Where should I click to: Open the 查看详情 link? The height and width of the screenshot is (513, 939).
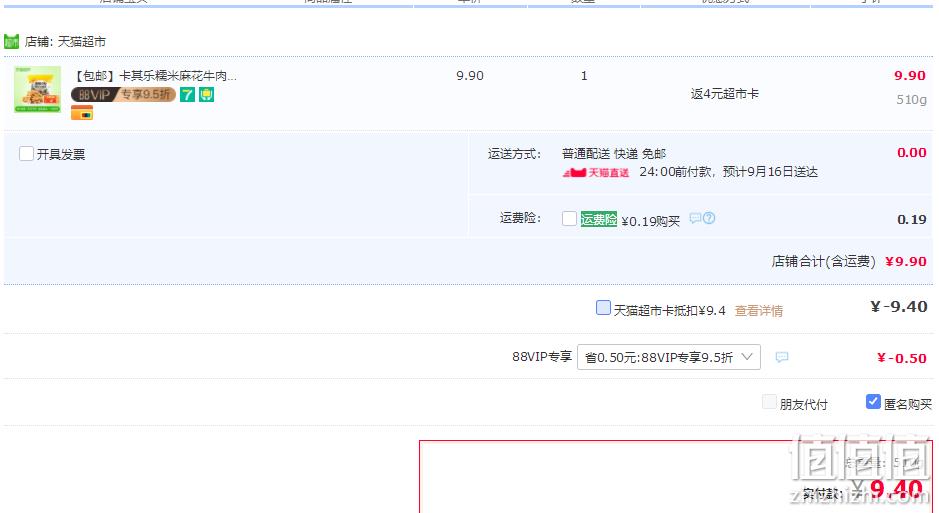(x=759, y=311)
